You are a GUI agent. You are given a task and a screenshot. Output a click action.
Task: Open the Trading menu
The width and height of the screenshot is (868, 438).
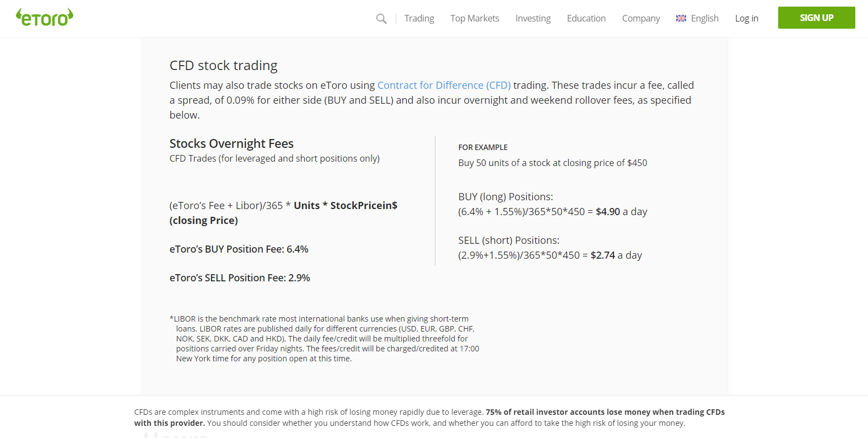click(x=419, y=18)
